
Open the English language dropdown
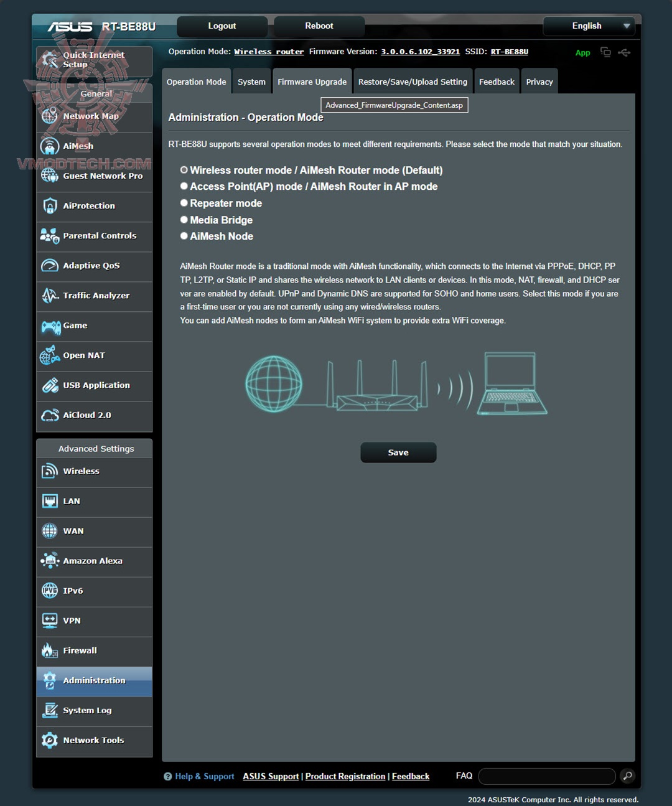pos(589,26)
